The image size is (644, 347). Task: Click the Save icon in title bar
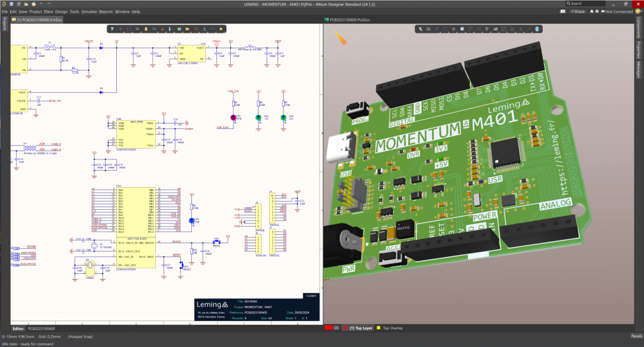click(13, 4)
